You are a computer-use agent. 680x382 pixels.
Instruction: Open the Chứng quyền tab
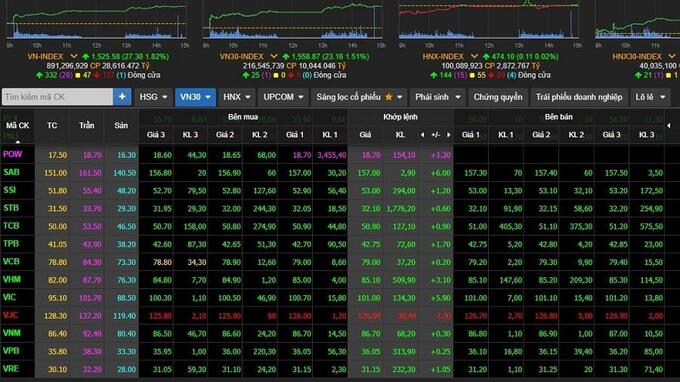[x=498, y=97]
